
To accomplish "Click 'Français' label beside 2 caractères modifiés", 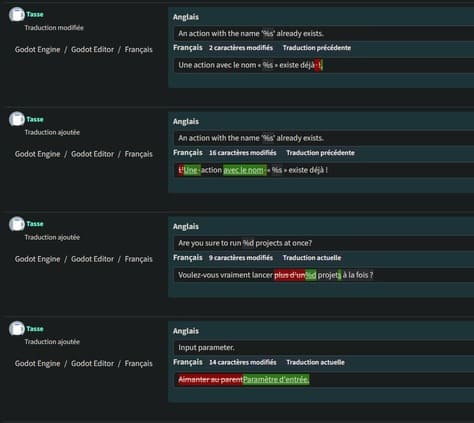I will [x=188, y=48].
